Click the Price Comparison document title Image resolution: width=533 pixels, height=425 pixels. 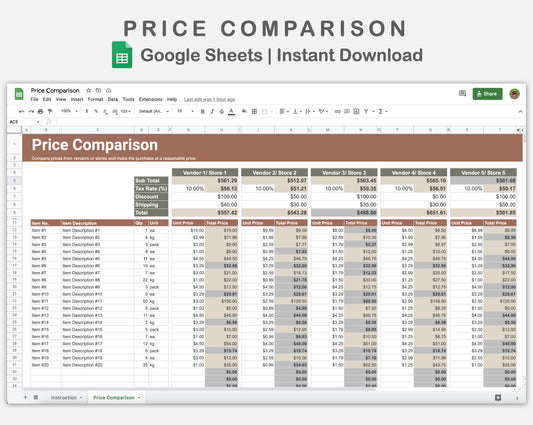tap(55, 90)
